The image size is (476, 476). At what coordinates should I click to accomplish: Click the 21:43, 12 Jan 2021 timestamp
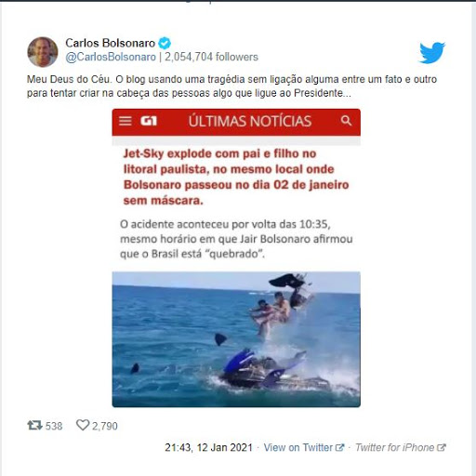pyautogui.click(x=208, y=447)
